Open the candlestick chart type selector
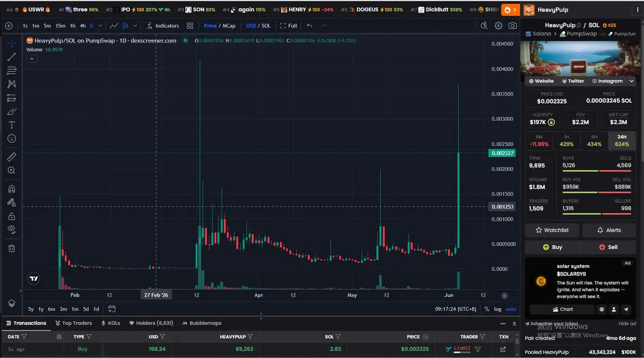The width and height of the screenshot is (644, 358). [125, 25]
